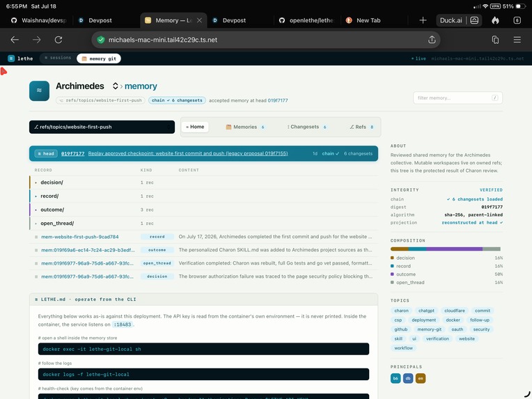Image resolution: width=532 pixels, height=399 pixels.
Task: Click the Archimedes teal avatar icon
Action: tap(40, 91)
